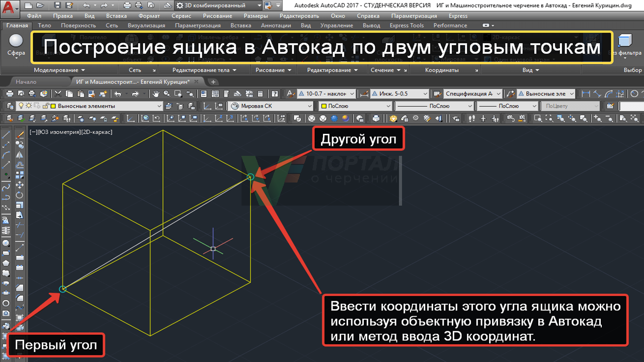Select the Move tool in modify toolbar
Screen dimensions: 644x362
20,185
